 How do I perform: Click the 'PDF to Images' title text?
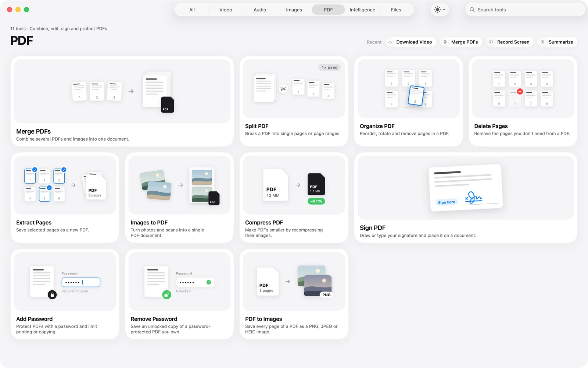[x=263, y=319]
